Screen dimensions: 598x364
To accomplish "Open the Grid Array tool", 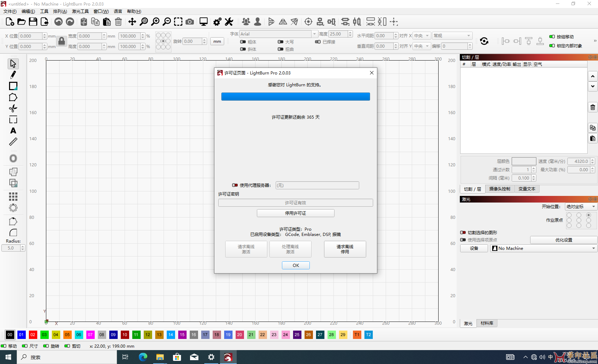I will coord(13,197).
